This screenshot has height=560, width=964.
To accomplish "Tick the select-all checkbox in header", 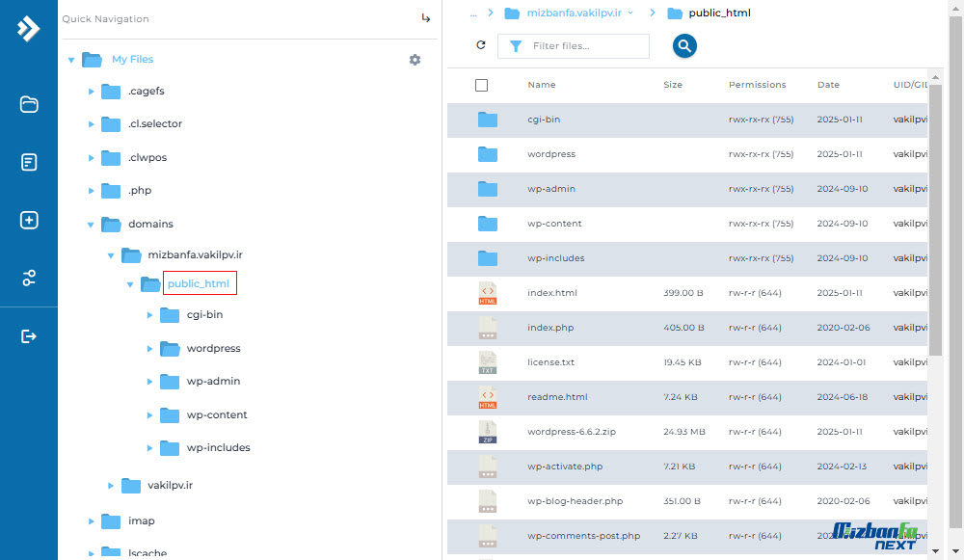I will (481, 85).
